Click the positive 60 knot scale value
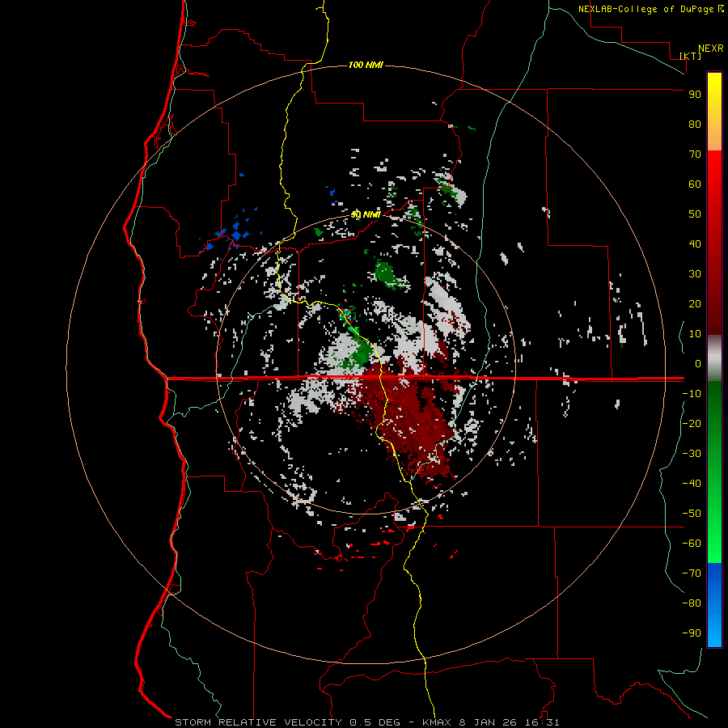The width and height of the screenshot is (728, 728). [695, 184]
